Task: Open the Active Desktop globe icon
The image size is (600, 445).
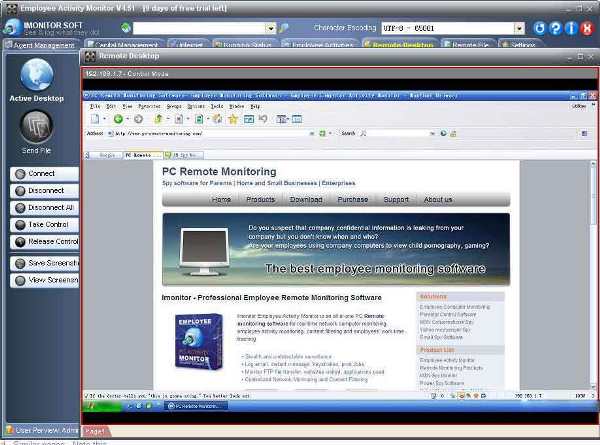Action: 37,75
